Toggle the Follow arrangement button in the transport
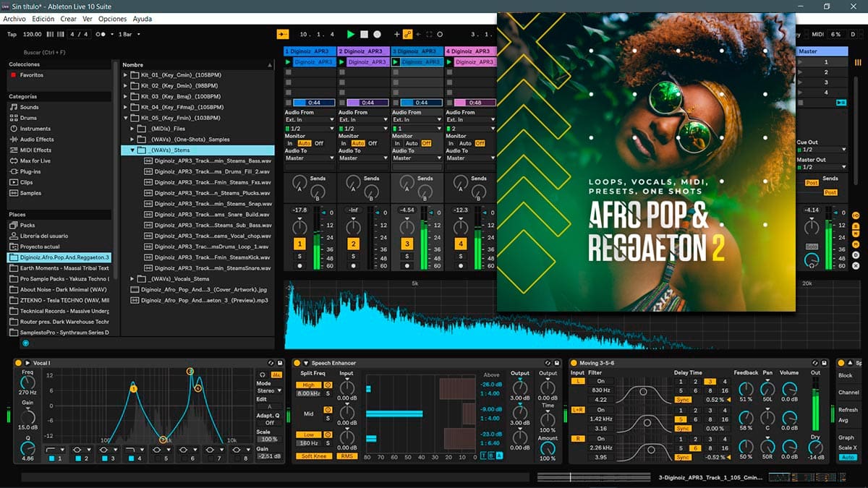Viewport: 868px width, 488px height. tap(283, 34)
